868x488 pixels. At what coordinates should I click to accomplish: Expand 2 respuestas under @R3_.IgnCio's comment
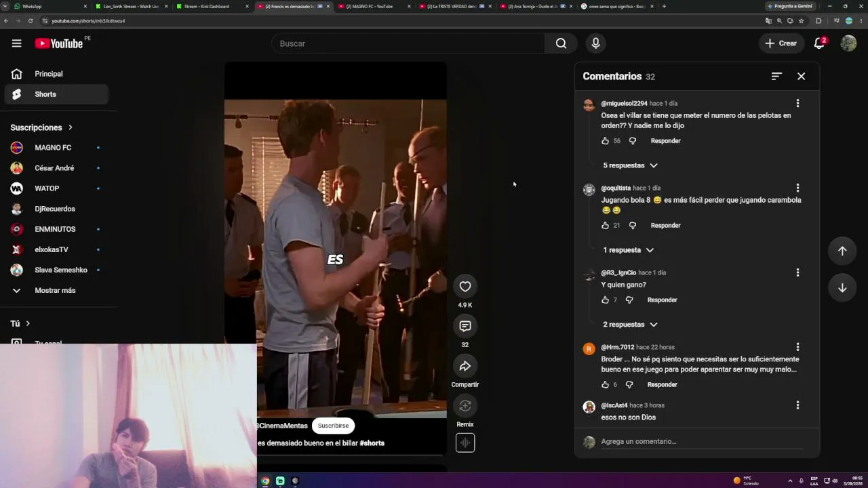click(x=630, y=325)
